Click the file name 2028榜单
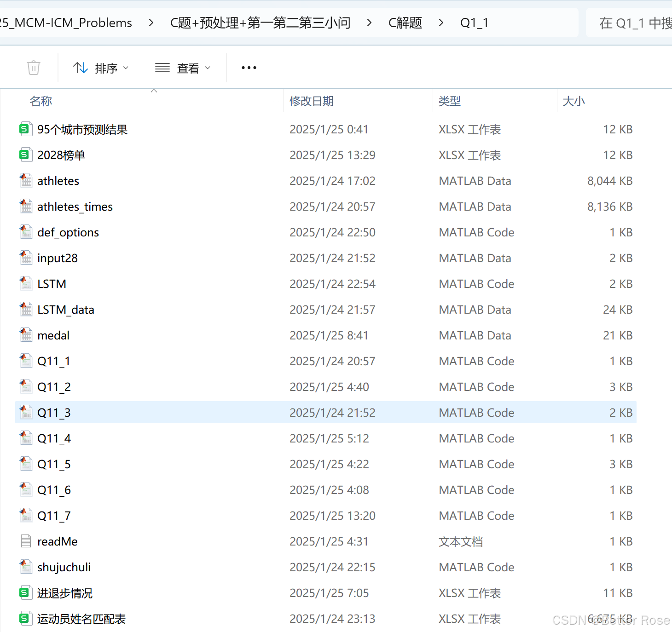The width and height of the screenshot is (672, 632). 61,155
